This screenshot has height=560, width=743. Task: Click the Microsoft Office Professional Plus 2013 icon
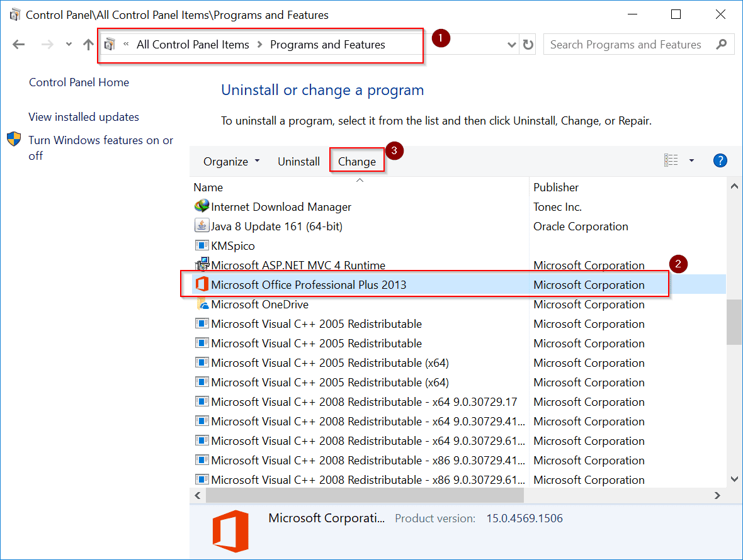pyautogui.click(x=202, y=284)
